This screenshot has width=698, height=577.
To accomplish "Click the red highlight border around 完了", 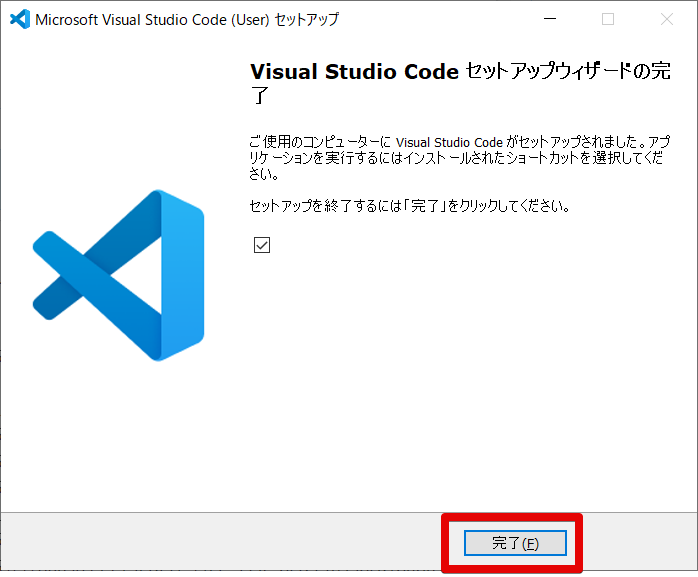I will click(445, 543).
